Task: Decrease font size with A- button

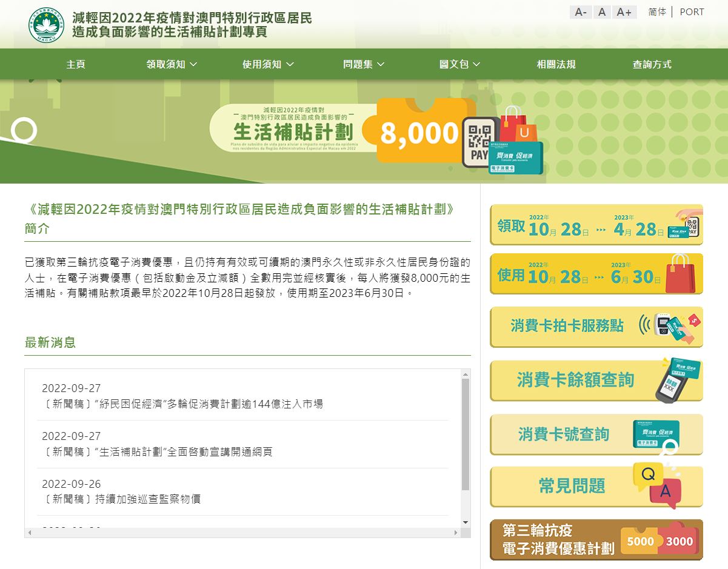Action: pos(581,12)
